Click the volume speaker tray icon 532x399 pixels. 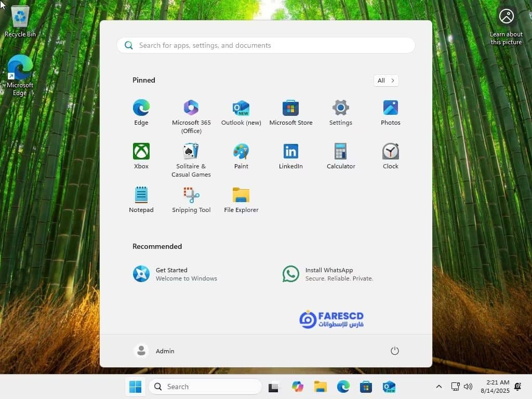(468, 387)
